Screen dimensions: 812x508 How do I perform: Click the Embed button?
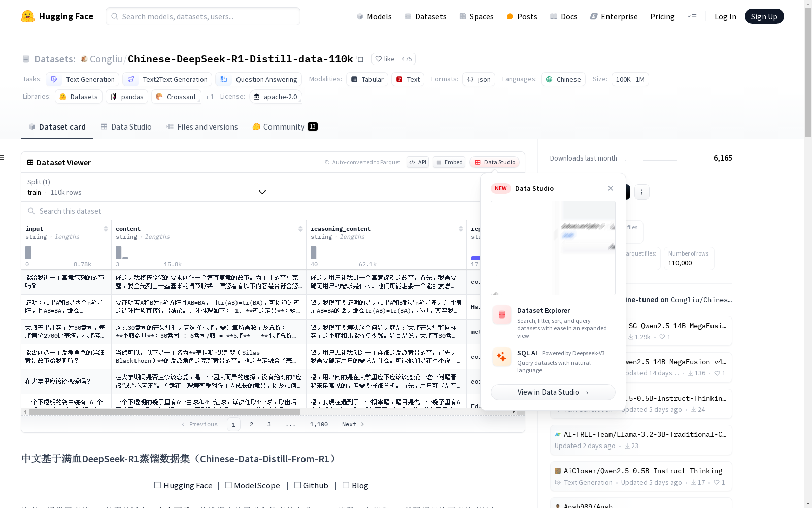coord(449,162)
